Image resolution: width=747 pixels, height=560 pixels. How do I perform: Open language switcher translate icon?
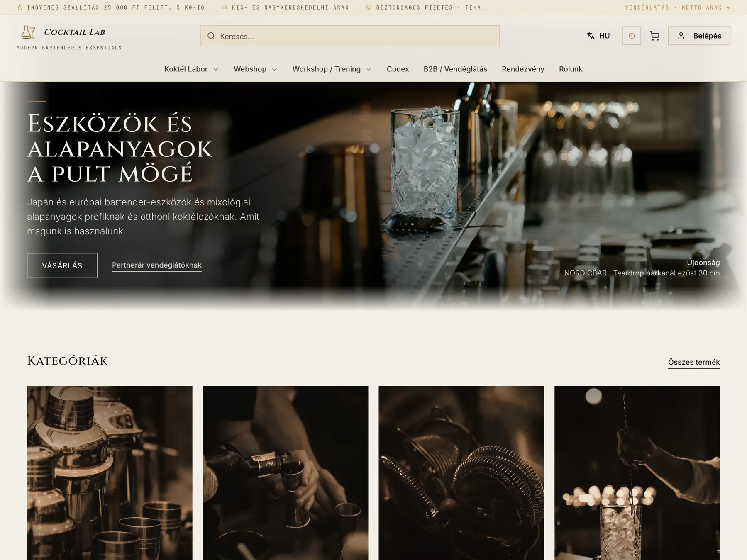pyautogui.click(x=591, y=36)
